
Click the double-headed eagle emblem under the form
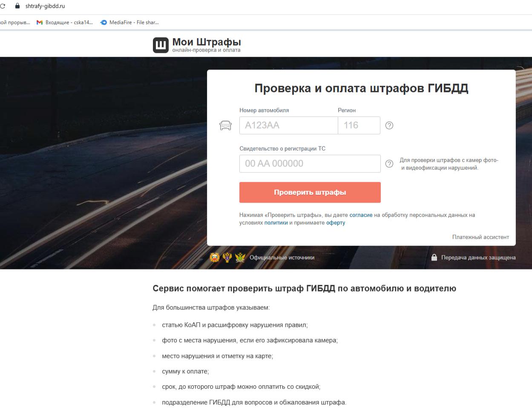[x=227, y=257]
